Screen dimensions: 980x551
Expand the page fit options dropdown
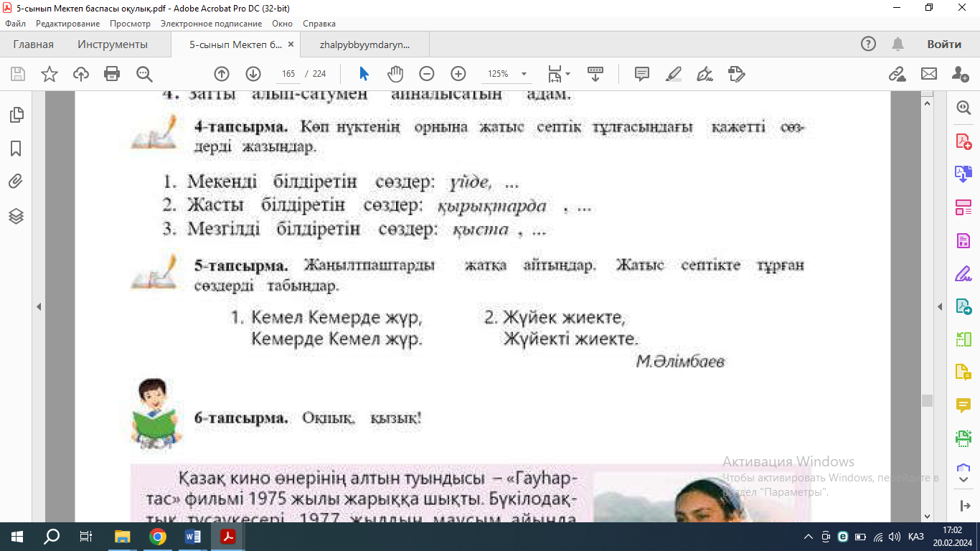tap(567, 74)
